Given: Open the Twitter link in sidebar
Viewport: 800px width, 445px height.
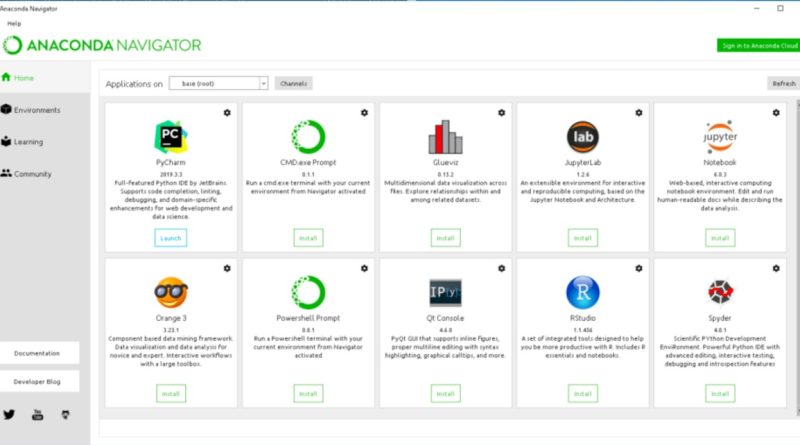Looking at the screenshot, I should (9, 414).
